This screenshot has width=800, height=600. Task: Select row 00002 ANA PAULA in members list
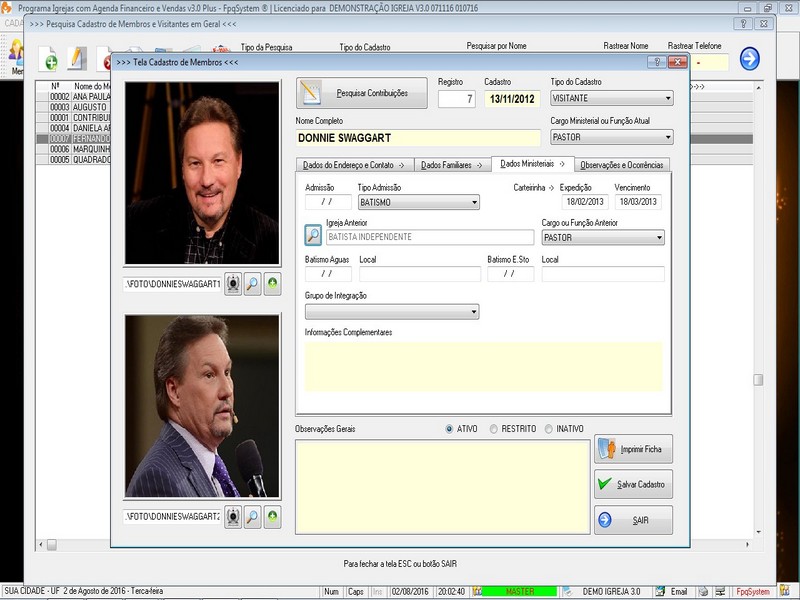point(74,96)
